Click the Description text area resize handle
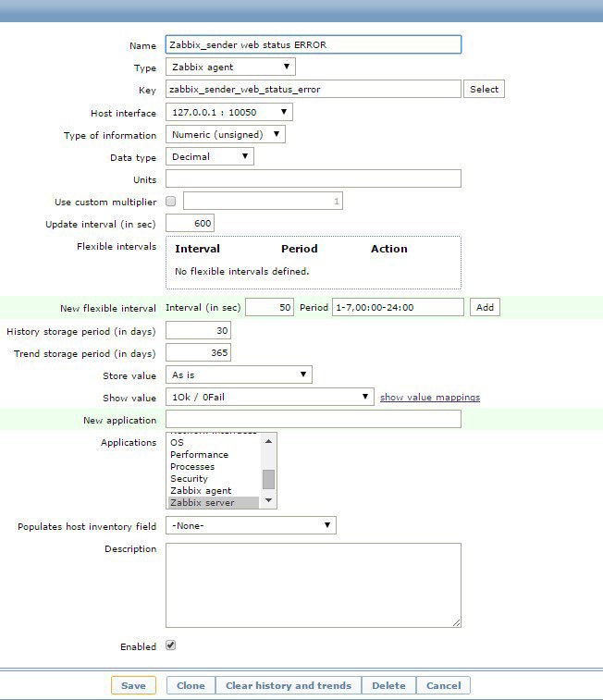 [x=456, y=622]
